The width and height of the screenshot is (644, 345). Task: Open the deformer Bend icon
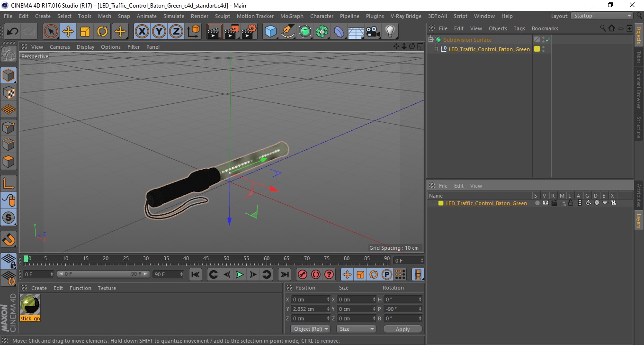point(340,32)
